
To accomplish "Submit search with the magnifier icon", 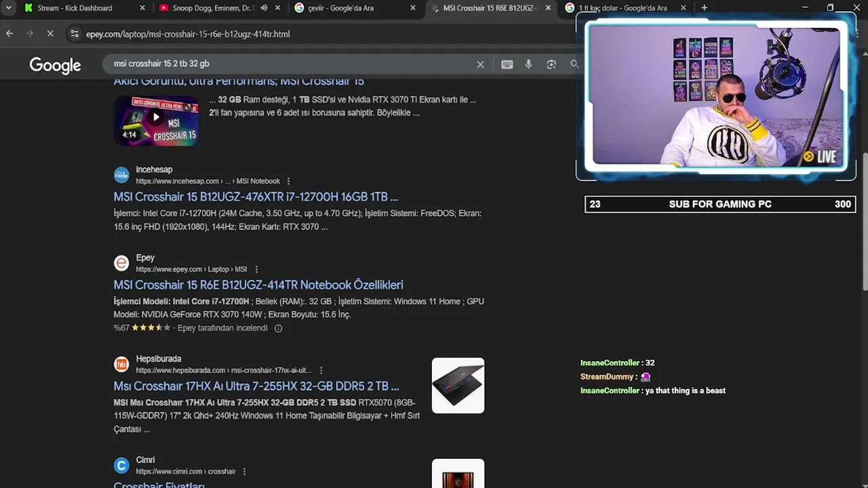I will (574, 64).
